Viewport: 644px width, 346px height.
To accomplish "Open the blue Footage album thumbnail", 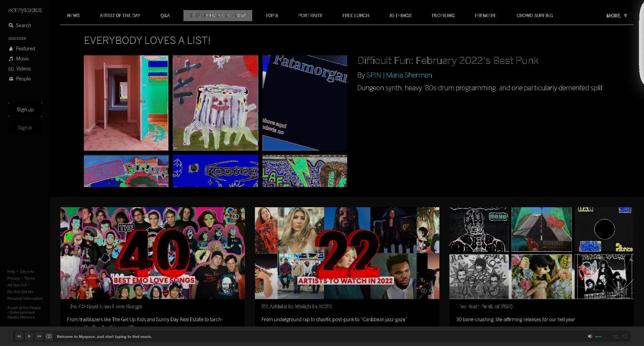I will 215,171.
